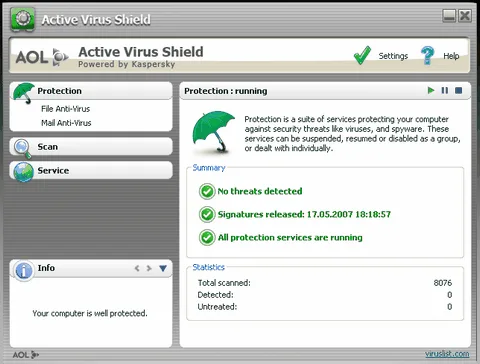Open the Scan section
Screen dimensions: 480x364
(x=91, y=147)
